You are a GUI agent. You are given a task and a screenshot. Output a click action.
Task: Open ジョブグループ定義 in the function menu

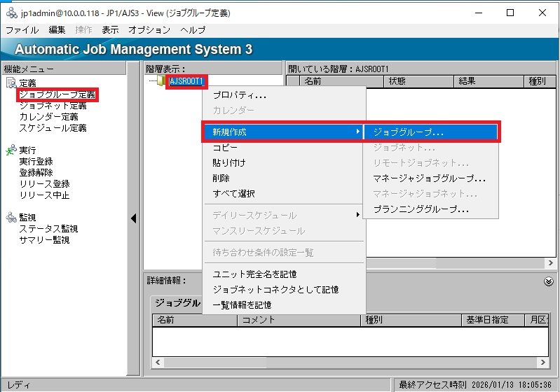pos(57,94)
